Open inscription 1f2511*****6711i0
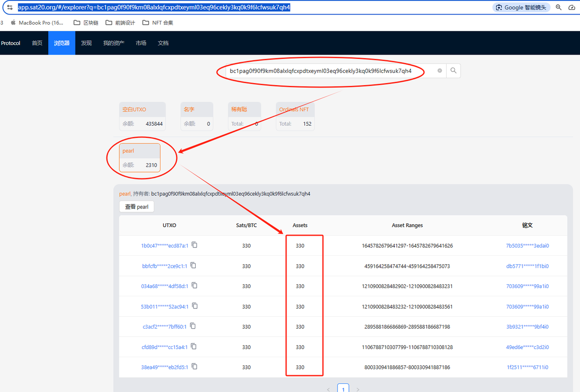This screenshot has width=580, height=392. pyautogui.click(x=528, y=367)
